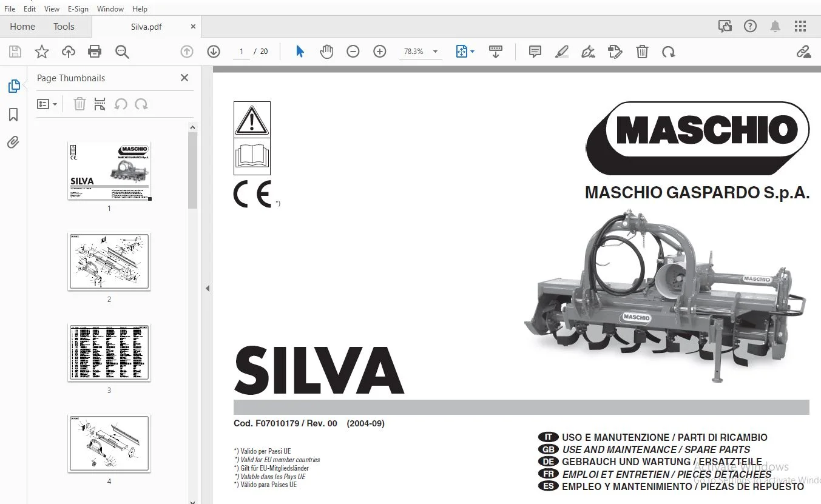The height and width of the screenshot is (504, 821).
Task: Open the notifications bell
Action: tap(775, 26)
